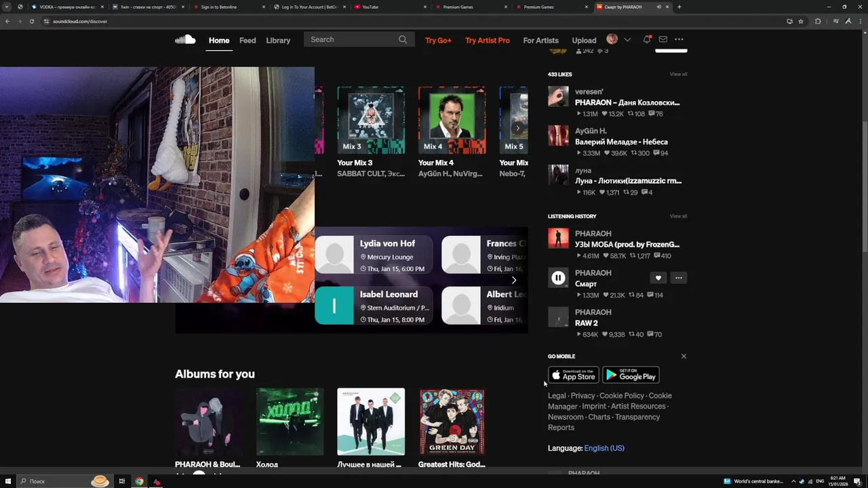Screen dimensions: 868x488
Task: Click the Windows taskbar search box
Action: tap(64, 481)
